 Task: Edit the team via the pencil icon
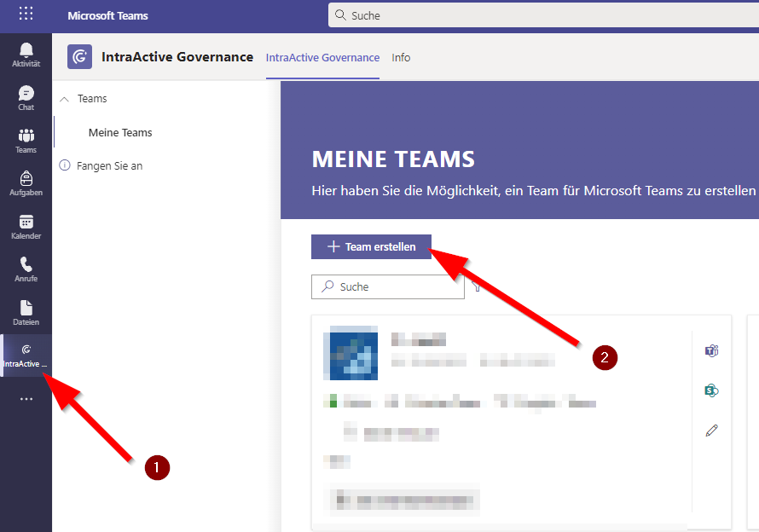(x=711, y=431)
